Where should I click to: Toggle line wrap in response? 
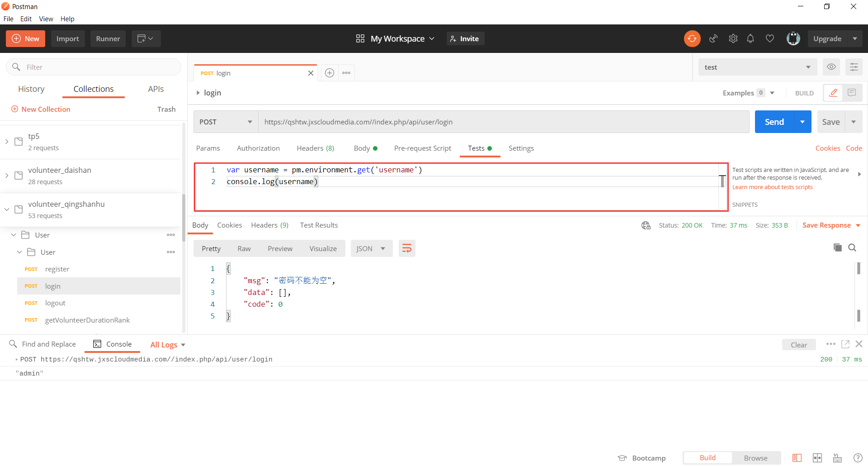407,248
